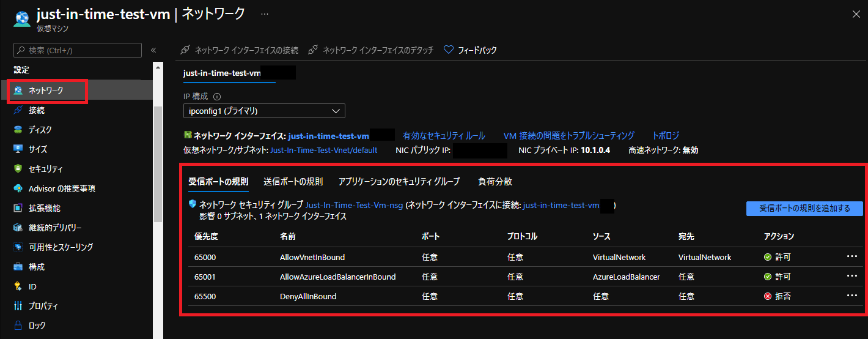Open the network interface name link after ネットワーク インターフェイス:
The height and width of the screenshot is (339, 868).
[x=329, y=135]
